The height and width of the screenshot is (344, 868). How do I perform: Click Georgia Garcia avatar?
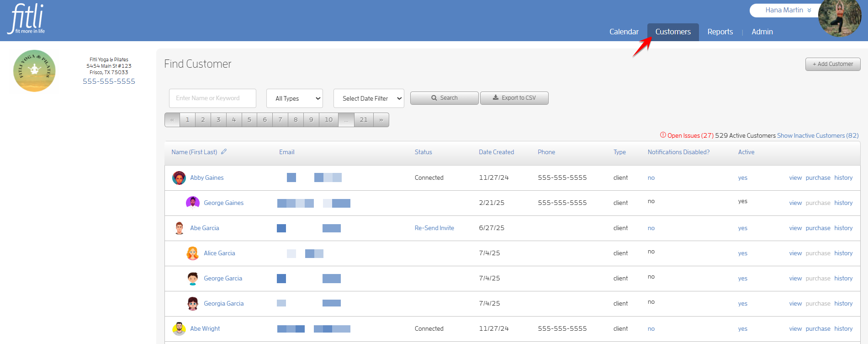point(193,303)
